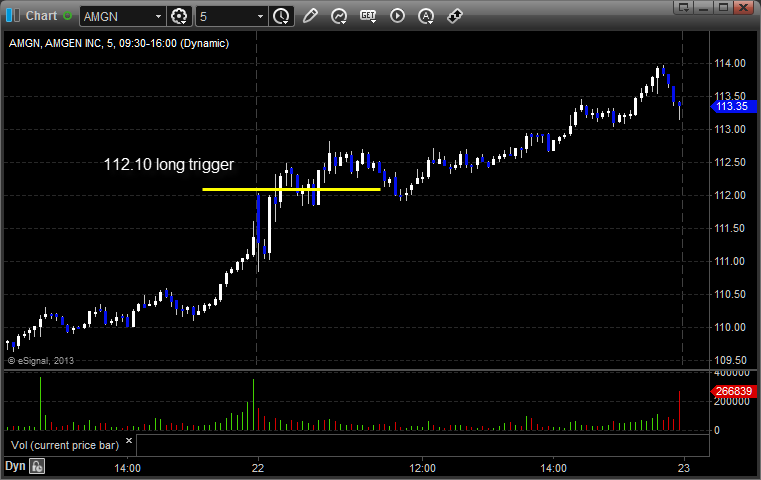The image size is (761, 480).
Task: Click the 114.00 price axis label
Action: point(729,63)
